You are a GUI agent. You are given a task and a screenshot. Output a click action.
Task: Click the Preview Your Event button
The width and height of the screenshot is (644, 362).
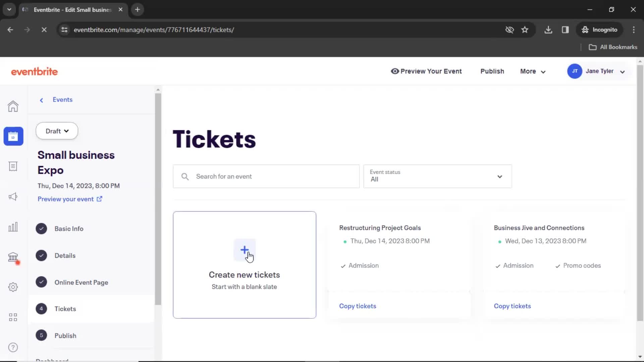point(426,71)
